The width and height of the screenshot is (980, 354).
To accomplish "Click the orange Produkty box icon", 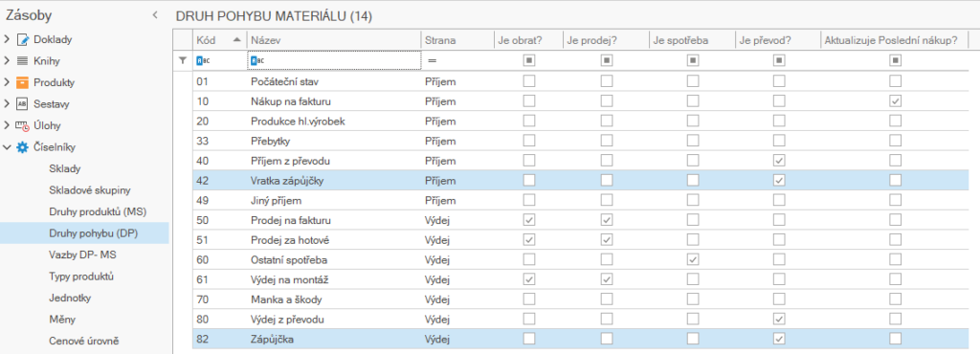I will [x=23, y=82].
